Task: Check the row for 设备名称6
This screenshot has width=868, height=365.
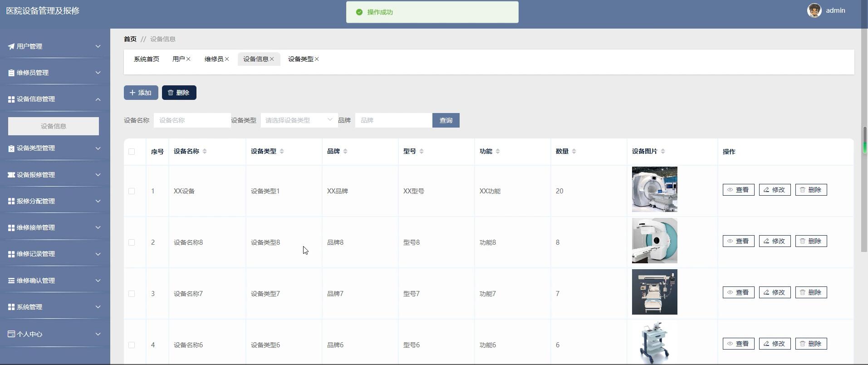Action: pos(132,345)
